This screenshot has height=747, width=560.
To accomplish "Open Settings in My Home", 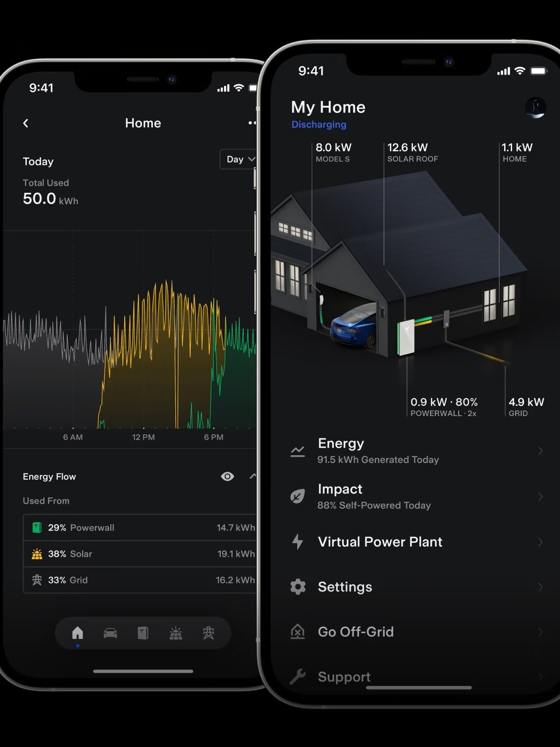I will point(417,587).
